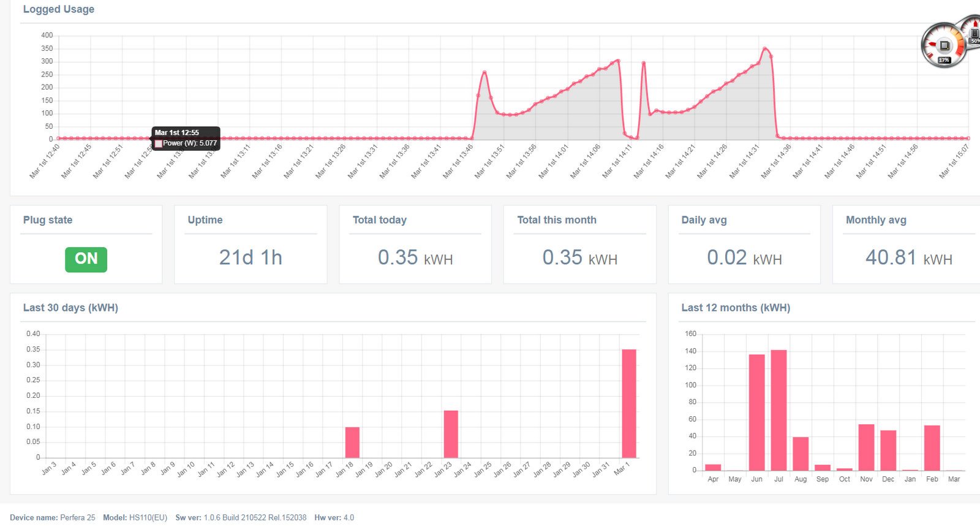Click the Jan 18 bar in 30 days chart
Viewport: 980px width, 526px height.
352,443
